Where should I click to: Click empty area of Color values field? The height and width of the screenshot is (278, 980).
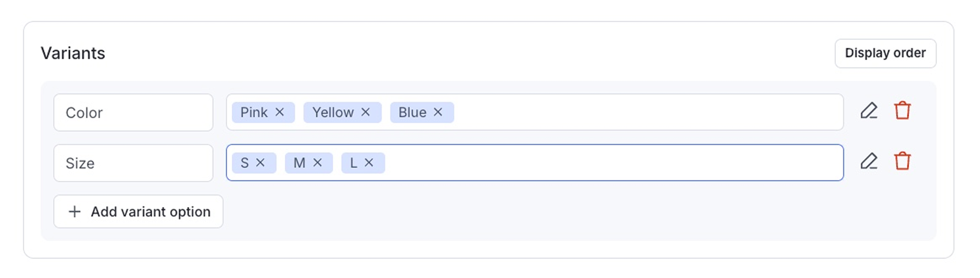tap(634, 112)
